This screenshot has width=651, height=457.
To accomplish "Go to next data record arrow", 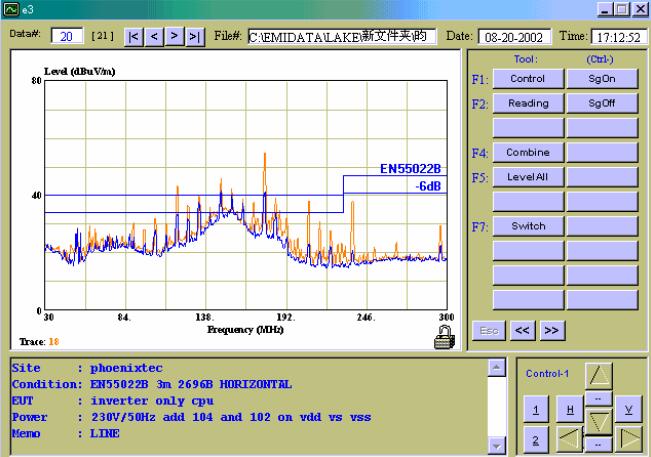I will tap(174, 37).
